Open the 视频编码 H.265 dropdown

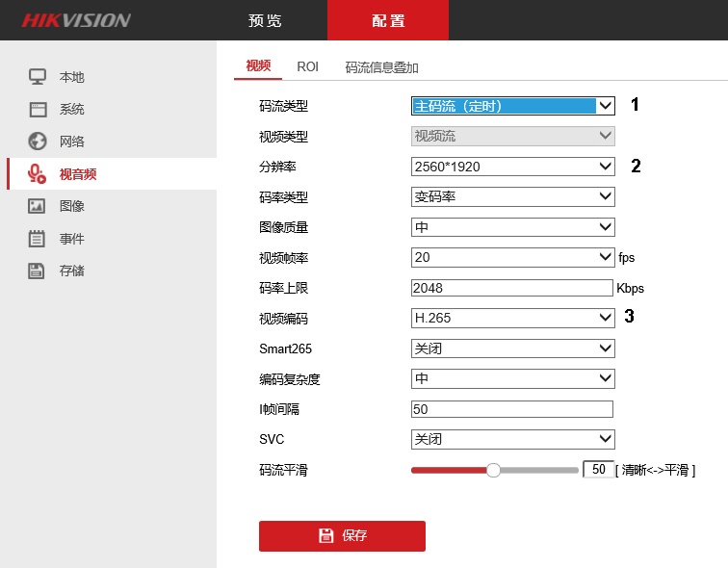512,318
